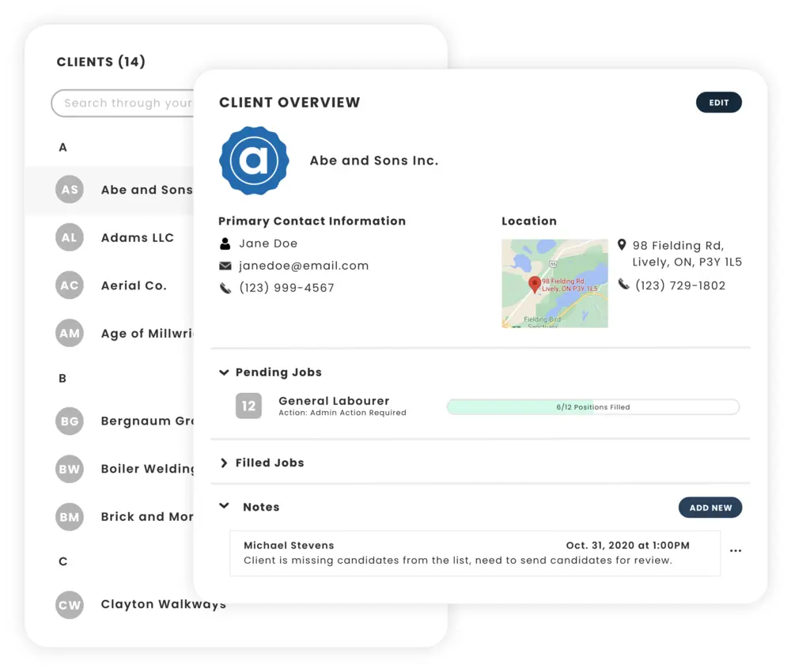Click the BG avatar for Bergnaum
Viewport: 791px width, 672px height.
coord(69,421)
